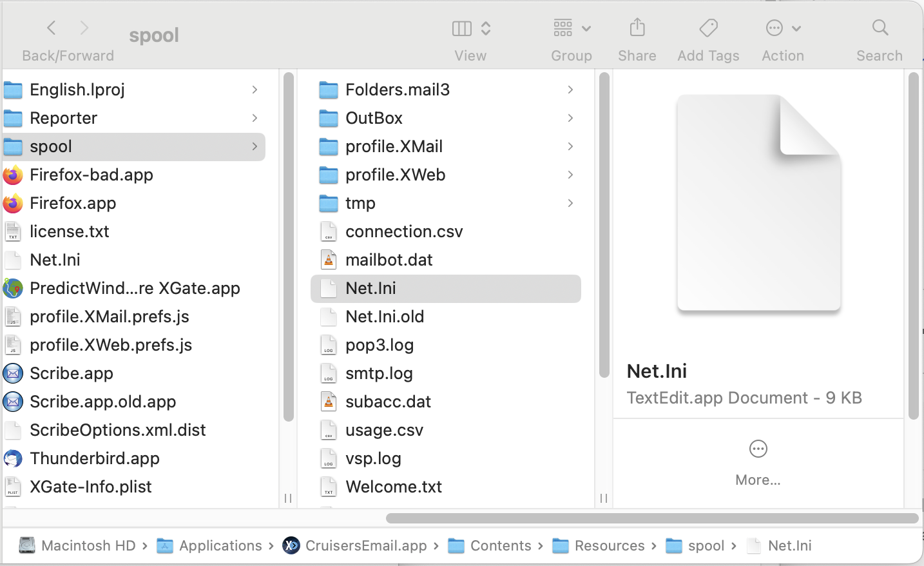Click the preview pane vertical scrollbar
Screen dimensions: 924x566
(914, 246)
